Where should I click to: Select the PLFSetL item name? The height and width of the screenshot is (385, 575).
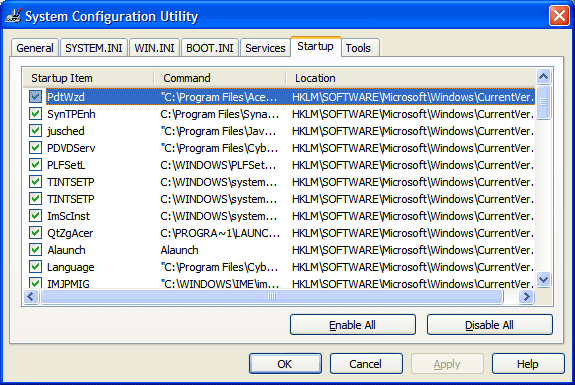(66, 165)
